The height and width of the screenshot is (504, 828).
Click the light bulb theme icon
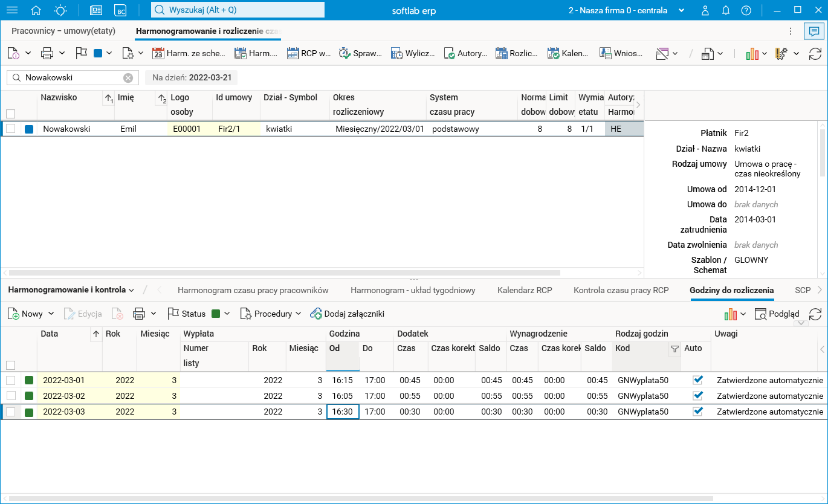coord(61,10)
